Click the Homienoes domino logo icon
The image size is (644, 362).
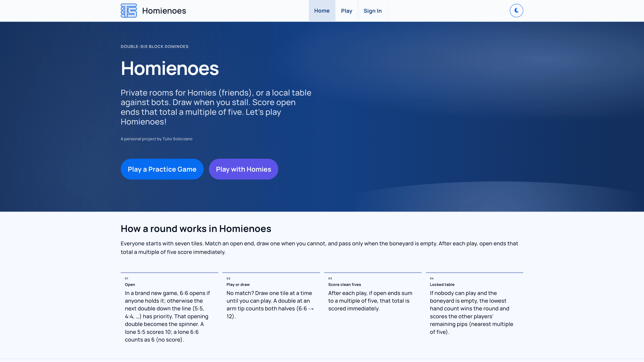click(129, 11)
